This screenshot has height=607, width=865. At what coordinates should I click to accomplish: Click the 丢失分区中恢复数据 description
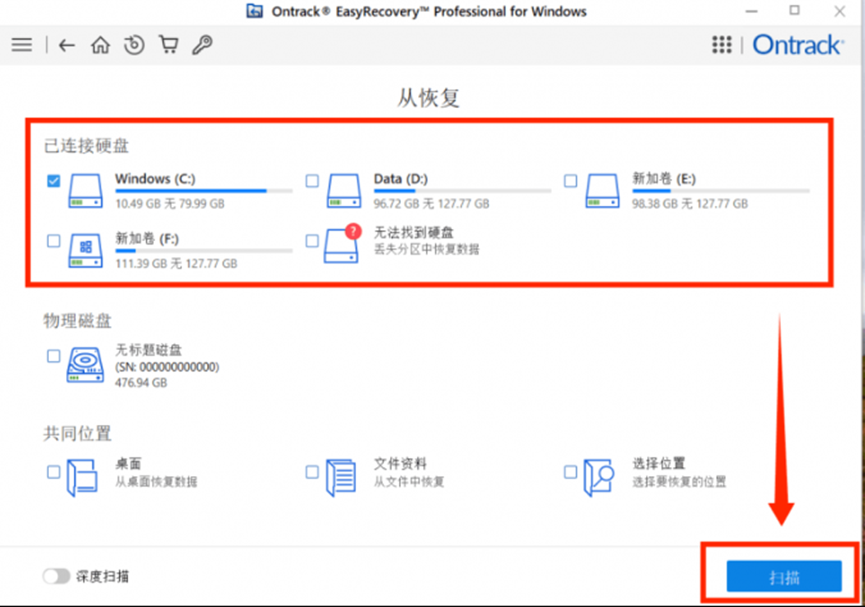click(426, 249)
